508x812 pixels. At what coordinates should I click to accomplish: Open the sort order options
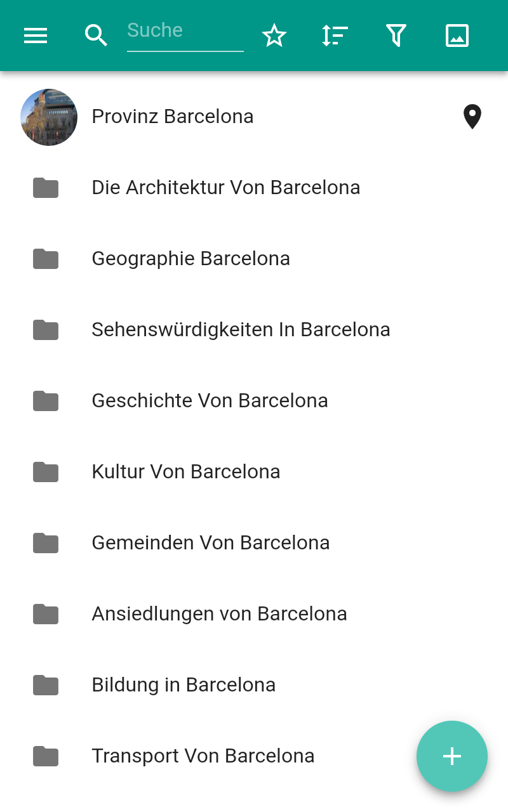click(335, 36)
